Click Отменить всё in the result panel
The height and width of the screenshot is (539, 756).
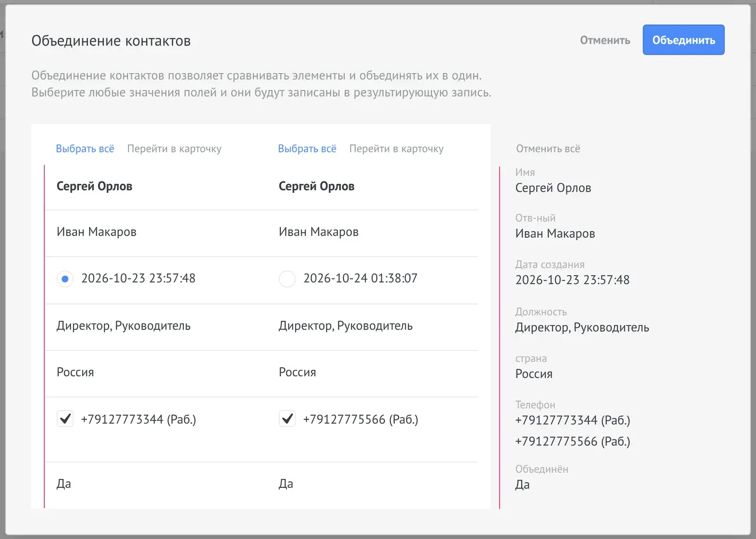(548, 148)
